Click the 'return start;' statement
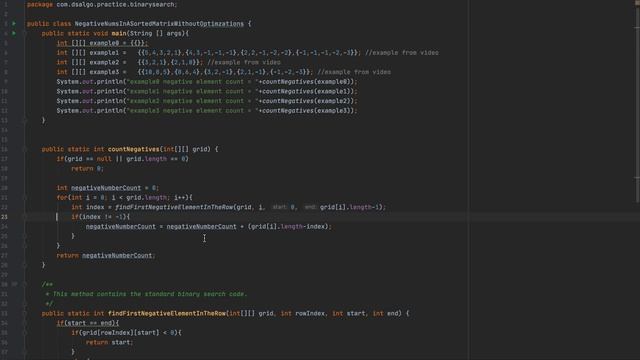The height and width of the screenshot is (360, 640). (109, 342)
